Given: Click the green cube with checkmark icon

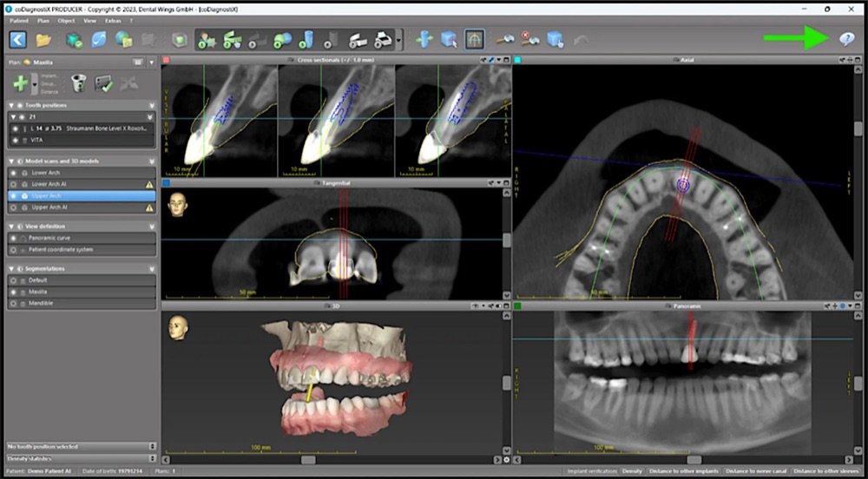Looking at the screenshot, I should pyautogui.click(x=74, y=40).
